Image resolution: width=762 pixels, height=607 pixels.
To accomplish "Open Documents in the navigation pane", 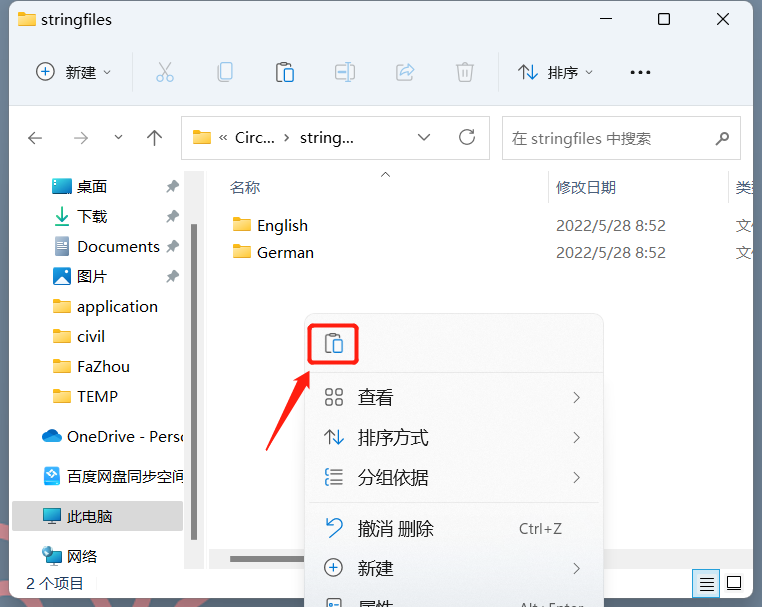I will [x=118, y=246].
